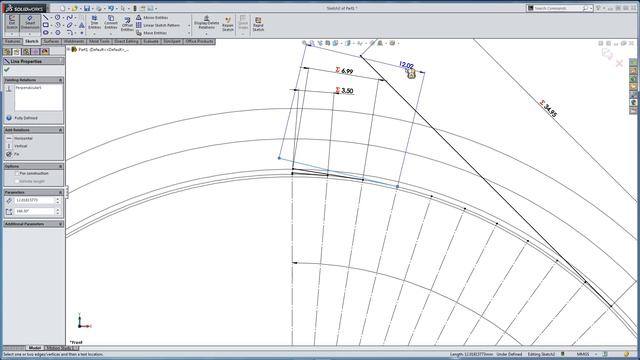The width and height of the screenshot is (640, 360).
Task: Click the 6.99 dimension text
Action: tap(347, 71)
